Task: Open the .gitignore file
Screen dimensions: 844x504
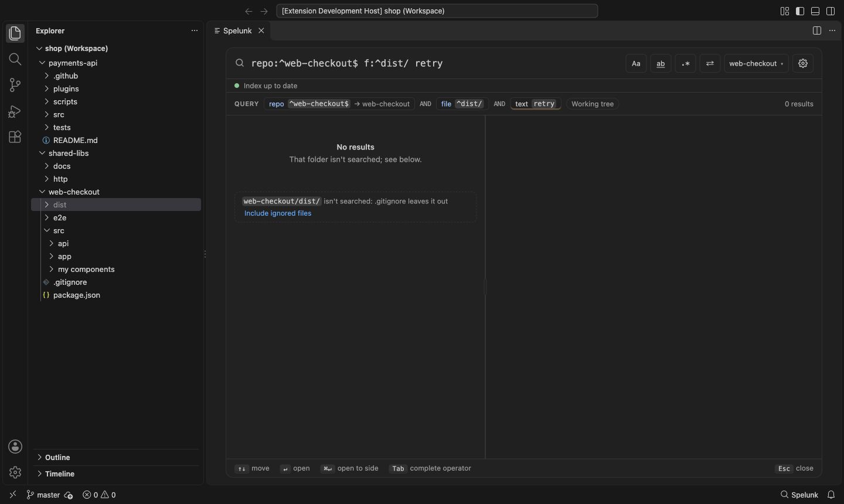Action: point(116,282)
